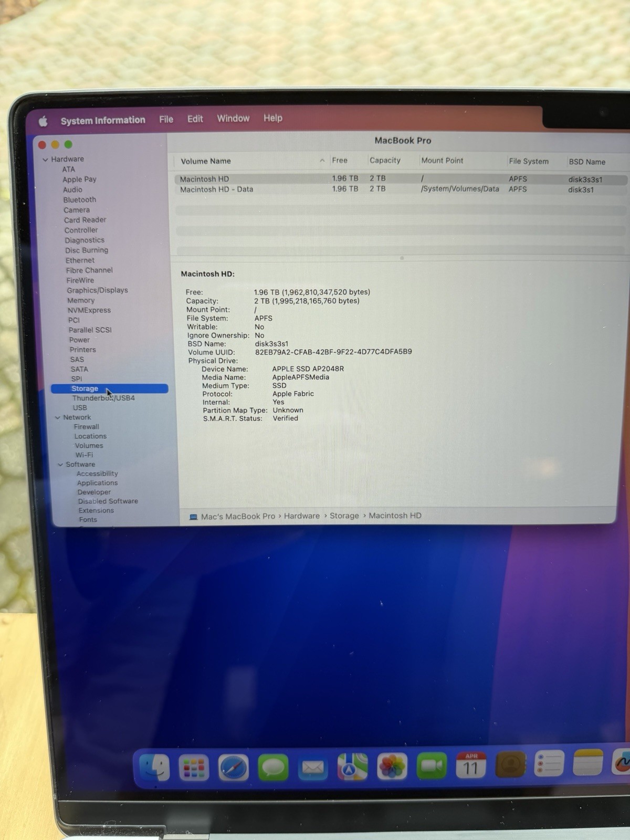Sort by the File System column header
Viewport: 630px width, 840px height.
click(x=529, y=161)
